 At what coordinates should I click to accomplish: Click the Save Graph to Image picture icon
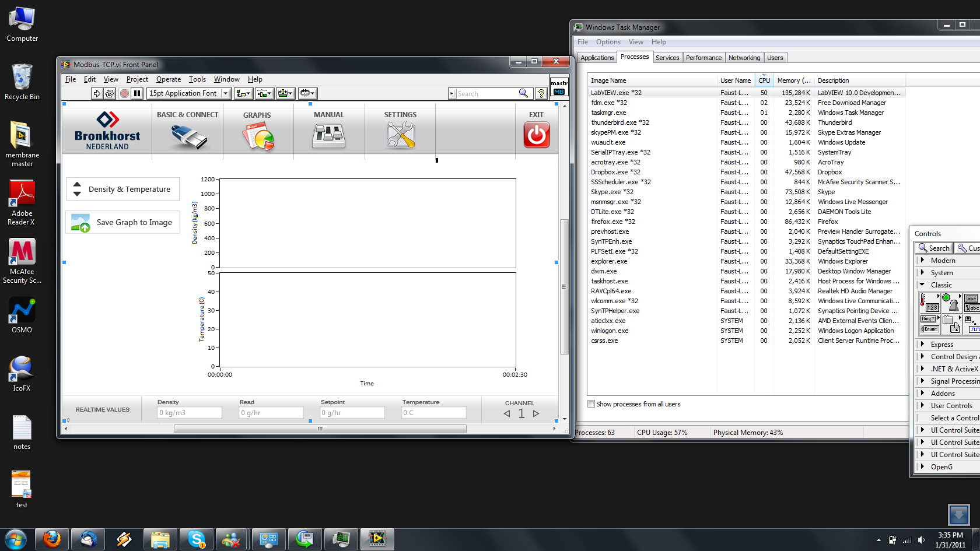80,223
